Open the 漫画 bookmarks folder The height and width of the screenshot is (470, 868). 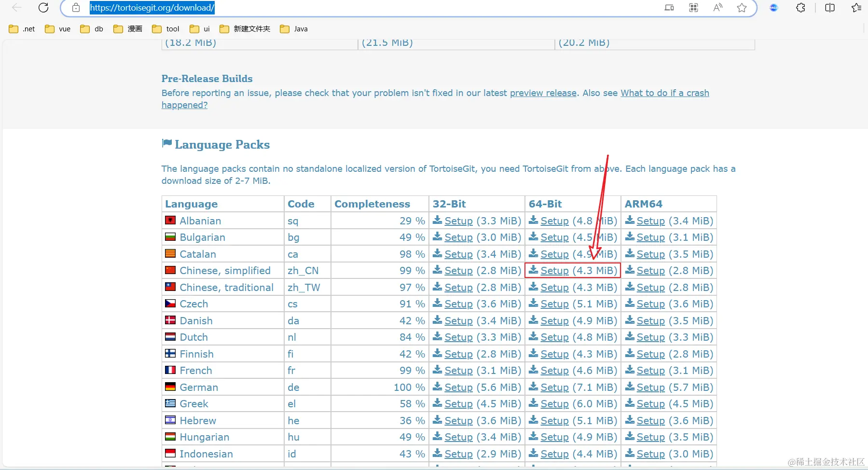click(x=128, y=29)
